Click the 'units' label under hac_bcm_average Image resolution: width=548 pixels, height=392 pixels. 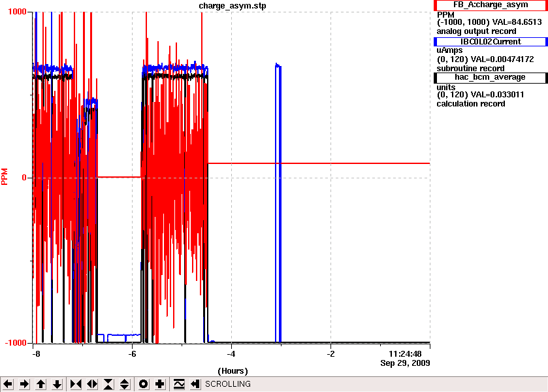(x=446, y=88)
